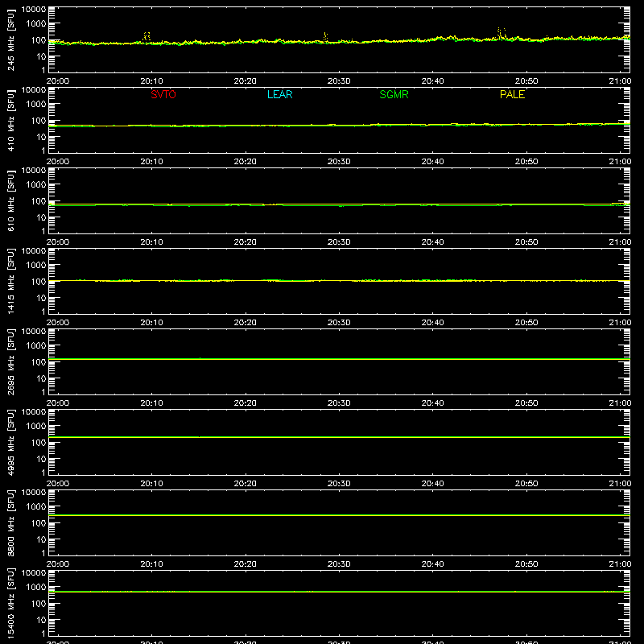Click the 20:40 tick below 2695 MHz plot
The width and height of the screenshot is (644, 644).
(432, 403)
